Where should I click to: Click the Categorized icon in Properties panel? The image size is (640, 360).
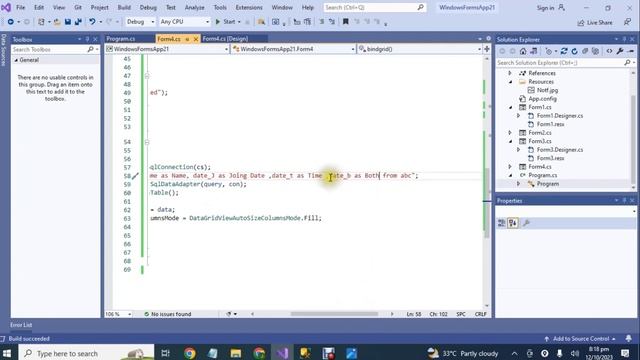point(502,223)
